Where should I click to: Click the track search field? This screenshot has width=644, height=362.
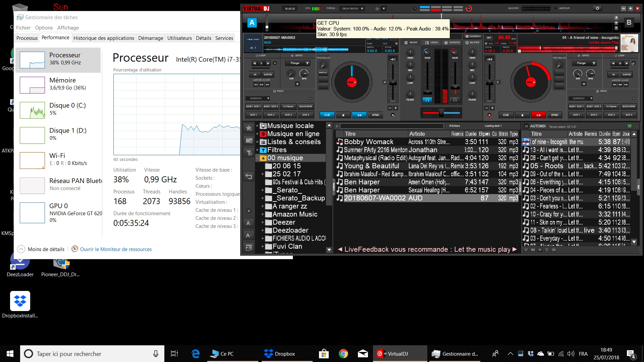tap(392, 126)
